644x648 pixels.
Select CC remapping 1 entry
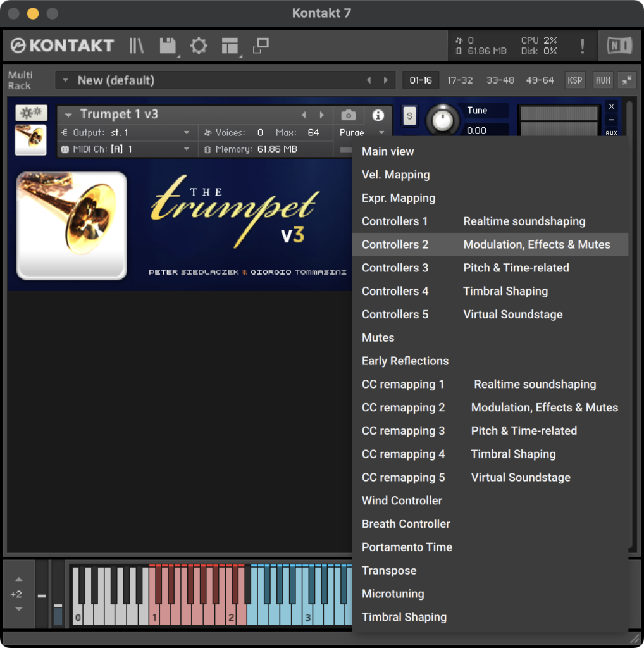click(490, 384)
